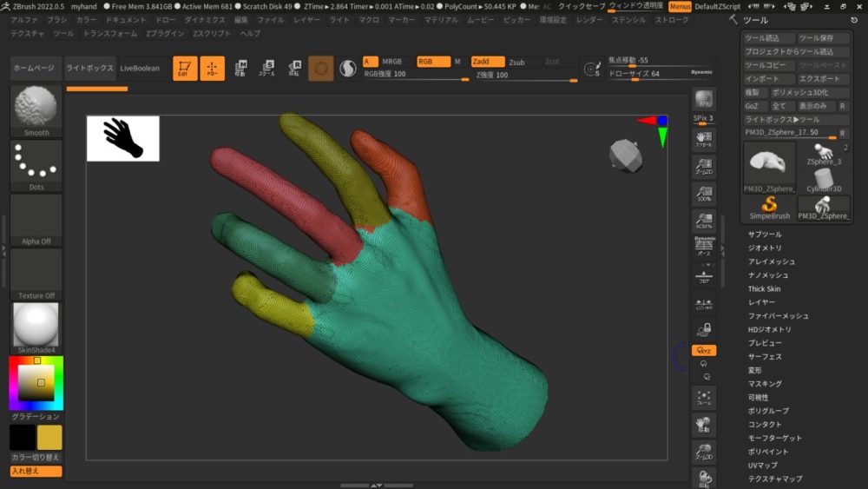This screenshot has width=868, height=489.
Task: Open the Dots stroke picker
Action: click(36, 164)
